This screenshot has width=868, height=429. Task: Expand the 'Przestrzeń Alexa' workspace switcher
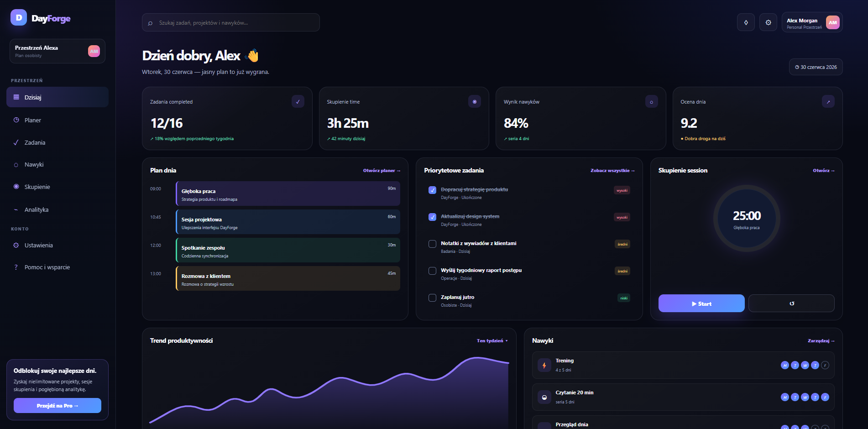tap(58, 51)
